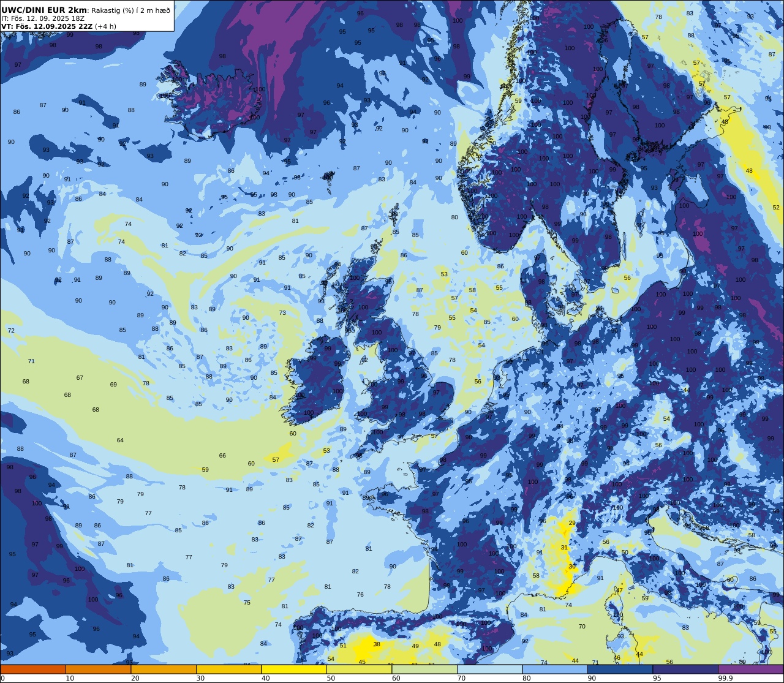Click the legend tick label "99.9"

725,678
